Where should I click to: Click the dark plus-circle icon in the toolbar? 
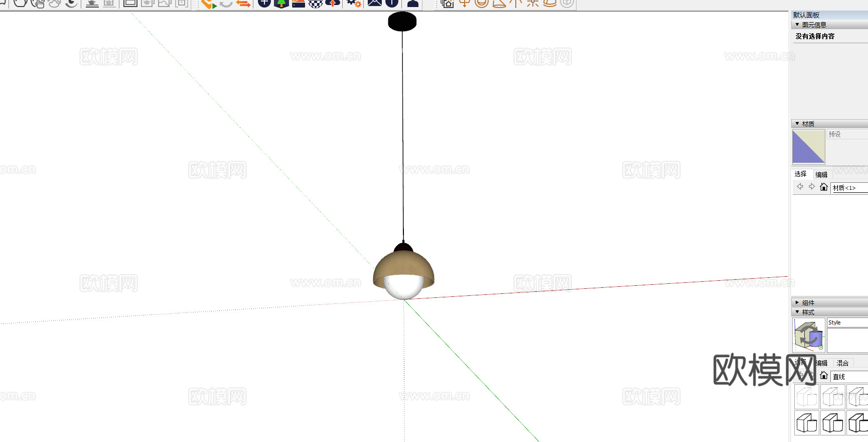tap(264, 4)
